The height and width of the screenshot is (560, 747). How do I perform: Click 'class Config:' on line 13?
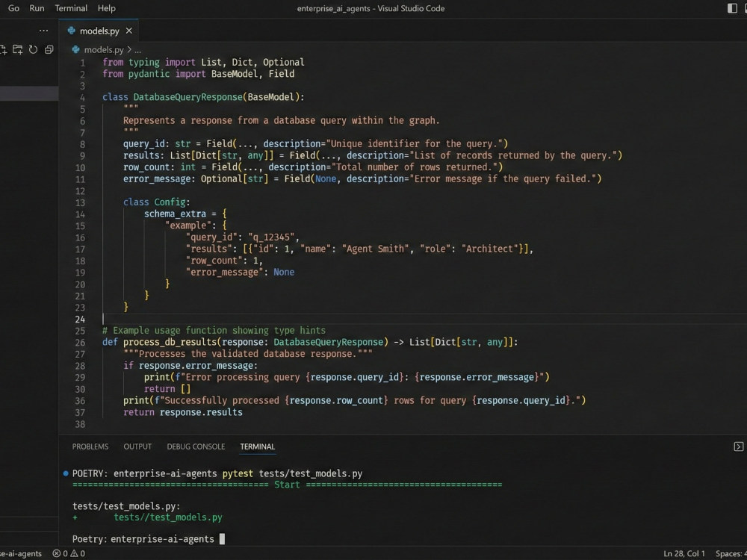tap(157, 202)
